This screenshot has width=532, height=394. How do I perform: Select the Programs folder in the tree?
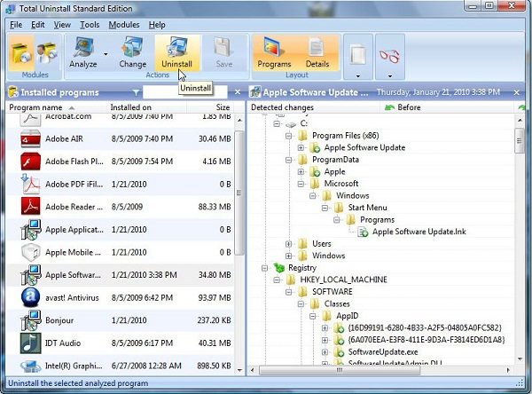click(x=378, y=220)
